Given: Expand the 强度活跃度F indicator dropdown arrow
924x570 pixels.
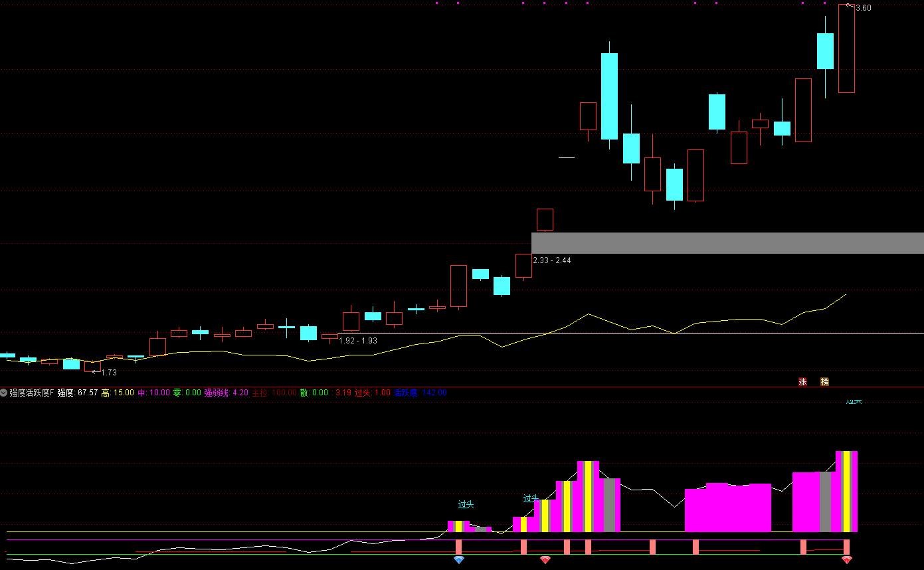Looking at the screenshot, I should 4,393.
